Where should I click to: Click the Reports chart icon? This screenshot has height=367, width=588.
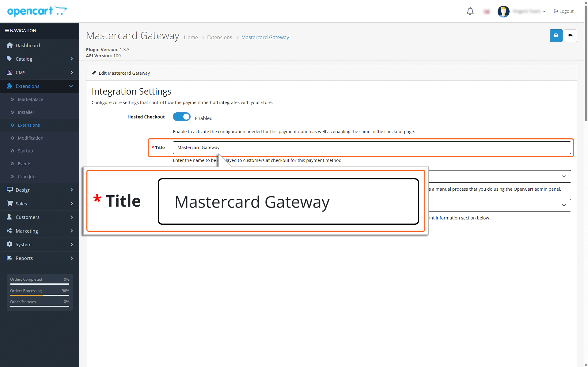point(9,258)
